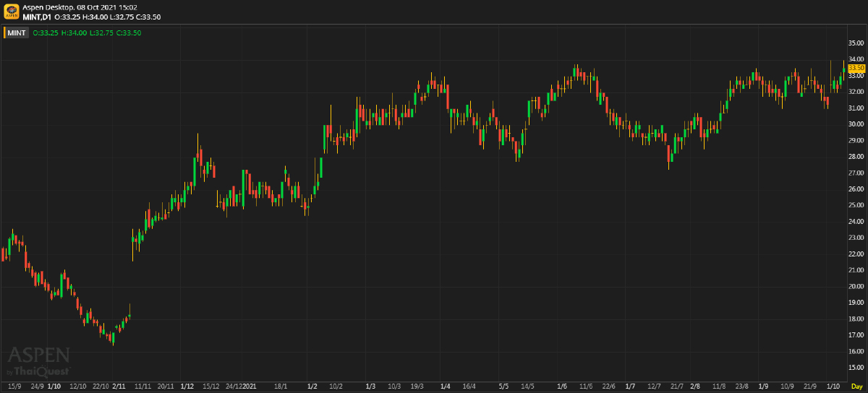The image size is (868, 393).
Task: Click the 15.00 price axis label
Action: click(x=856, y=368)
